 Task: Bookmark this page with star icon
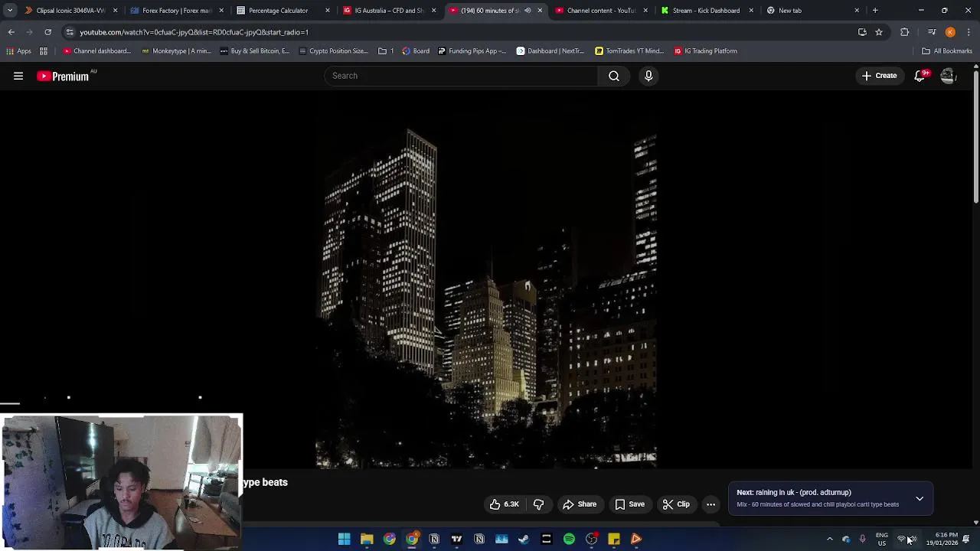879,32
